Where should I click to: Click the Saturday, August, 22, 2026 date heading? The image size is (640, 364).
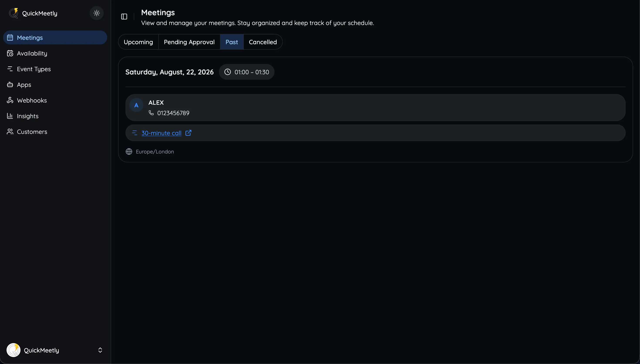169,72
